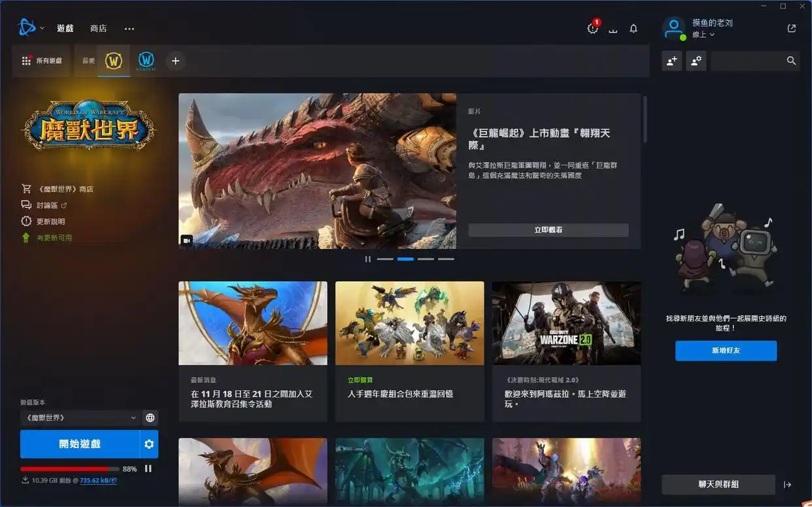Open the dragon banner image
The width and height of the screenshot is (812, 507).
pos(318,171)
